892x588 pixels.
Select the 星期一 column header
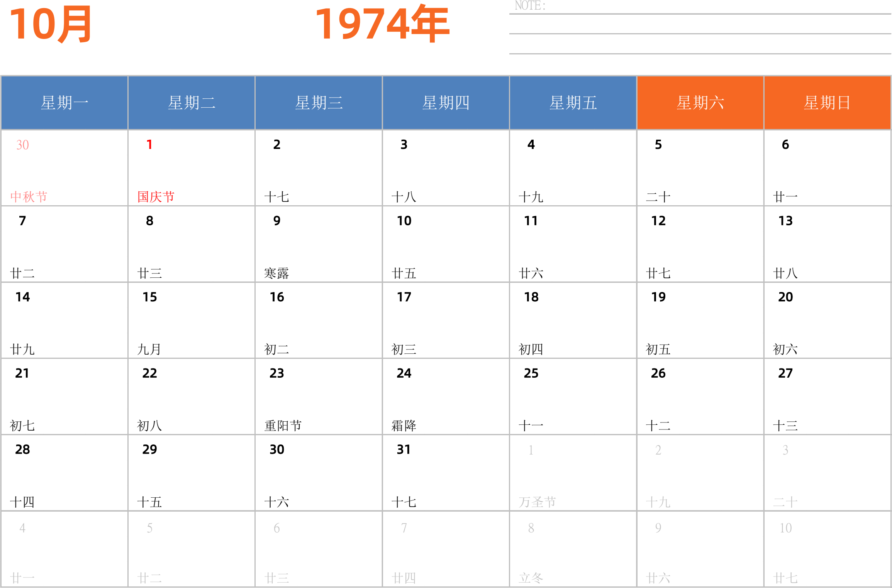(x=64, y=103)
